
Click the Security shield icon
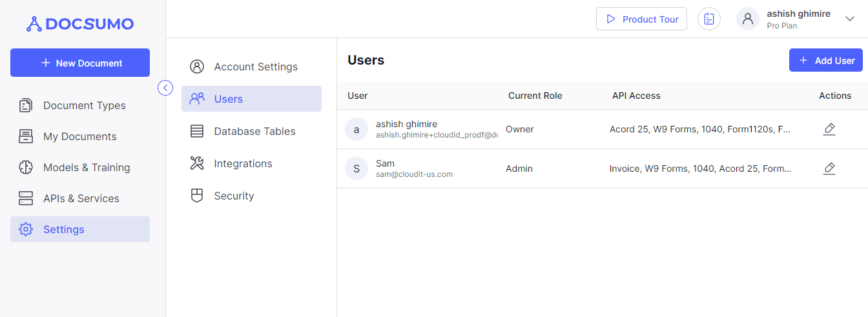pyautogui.click(x=197, y=196)
